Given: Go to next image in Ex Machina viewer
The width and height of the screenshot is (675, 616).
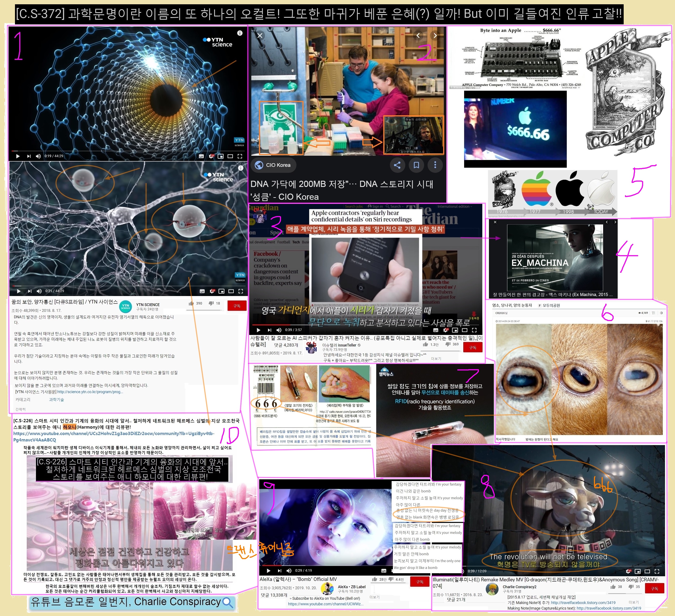Looking at the screenshot, I should (x=615, y=222).
